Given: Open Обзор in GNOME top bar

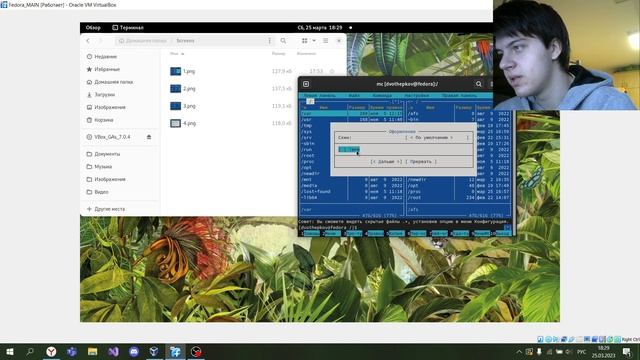Looking at the screenshot, I should tap(93, 28).
